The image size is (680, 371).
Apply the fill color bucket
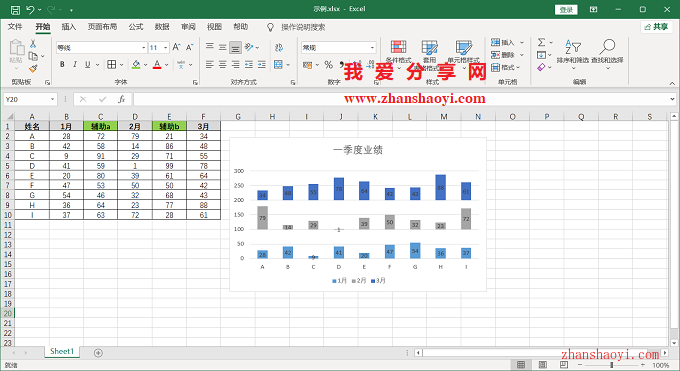click(x=136, y=65)
